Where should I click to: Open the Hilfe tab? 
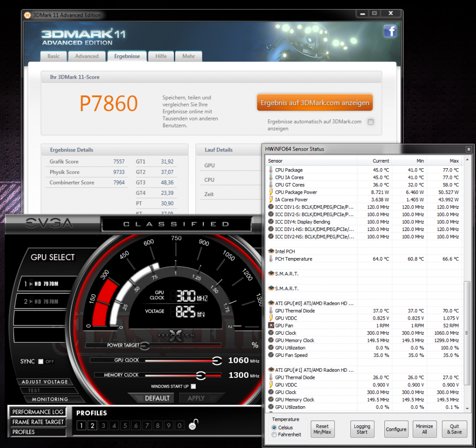[161, 56]
